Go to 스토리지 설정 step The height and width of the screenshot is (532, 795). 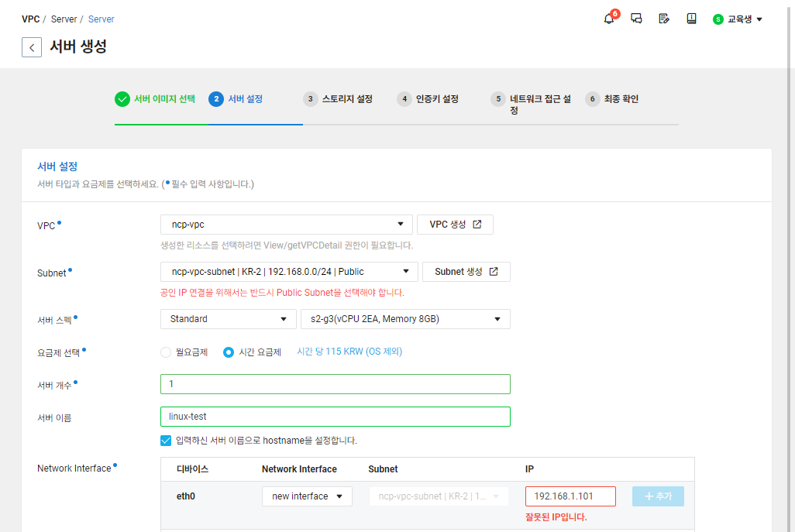pos(347,99)
